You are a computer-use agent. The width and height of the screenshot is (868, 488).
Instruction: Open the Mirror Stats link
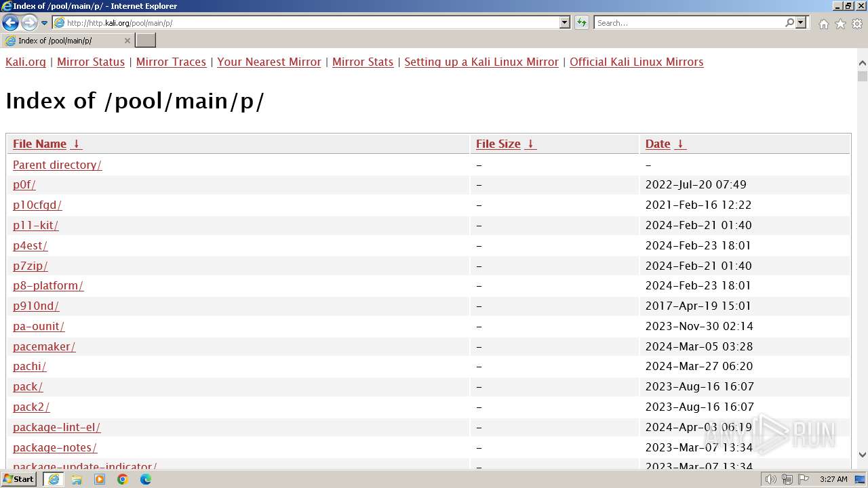tap(363, 62)
